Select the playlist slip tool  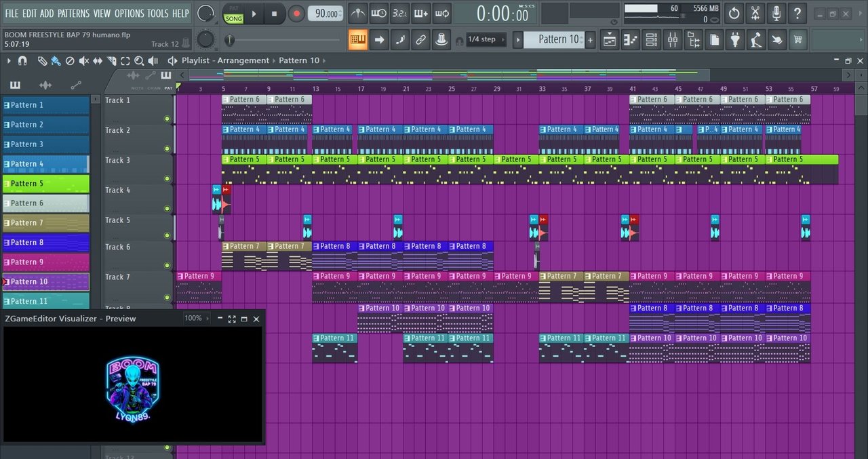pyautogui.click(x=98, y=61)
